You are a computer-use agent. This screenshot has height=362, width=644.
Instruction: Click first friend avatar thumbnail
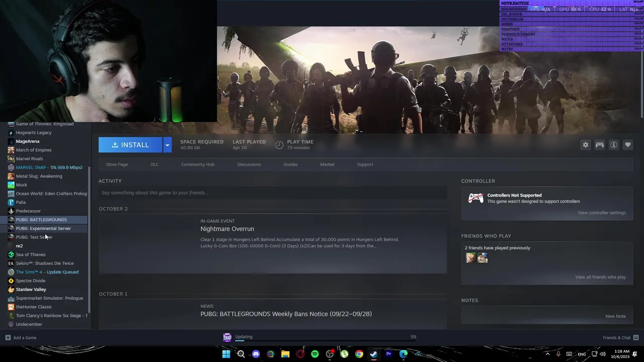pos(470,258)
